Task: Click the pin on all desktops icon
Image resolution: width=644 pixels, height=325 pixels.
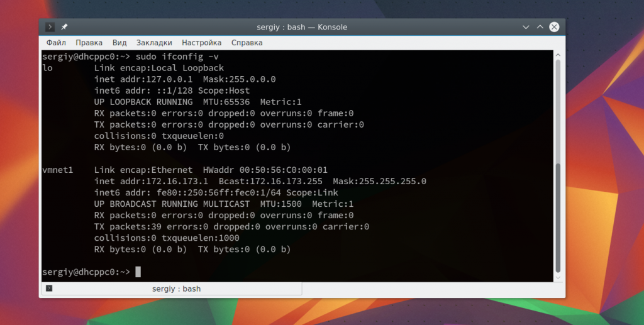Action: coord(64,27)
